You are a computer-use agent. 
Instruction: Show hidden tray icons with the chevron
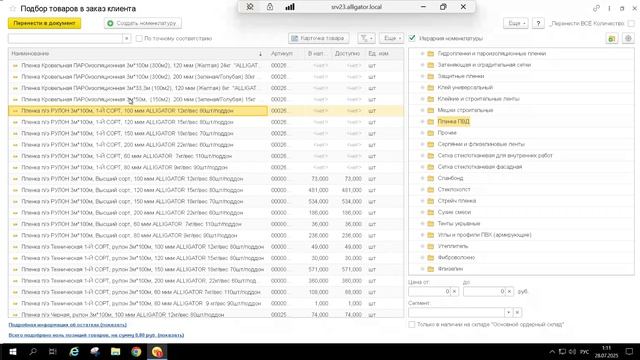pyautogui.click(x=552, y=352)
